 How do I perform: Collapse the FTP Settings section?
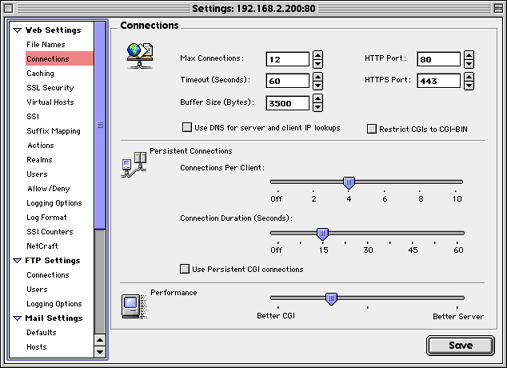pyautogui.click(x=17, y=260)
